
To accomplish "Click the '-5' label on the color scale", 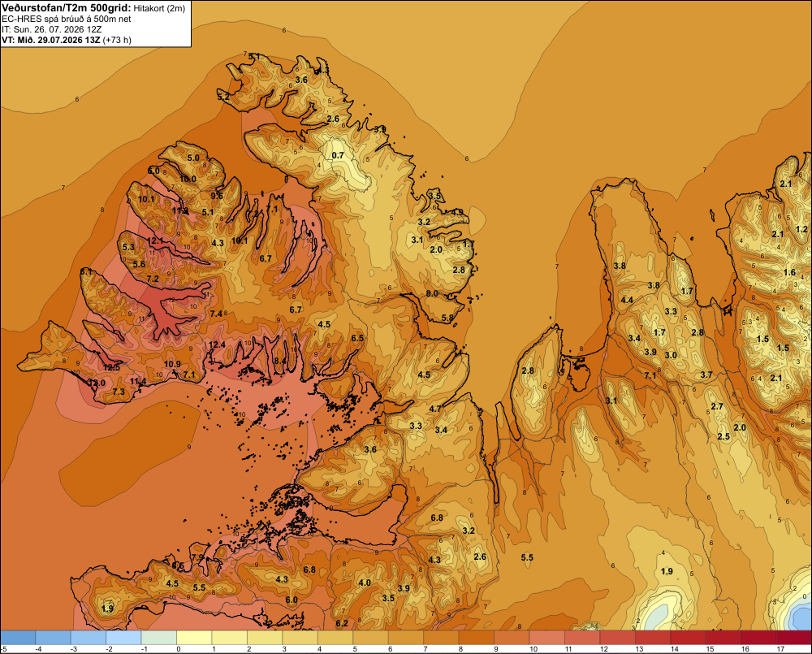I will click(x=3, y=649).
